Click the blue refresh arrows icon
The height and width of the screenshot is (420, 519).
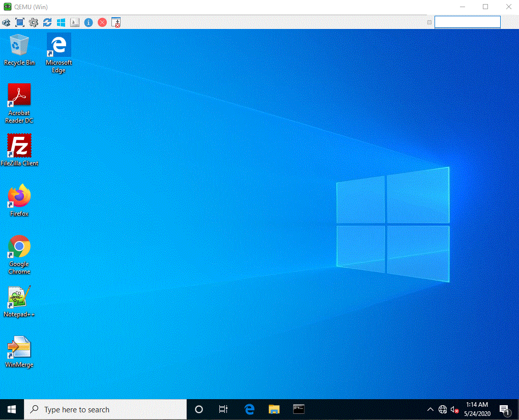tap(47, 22)
